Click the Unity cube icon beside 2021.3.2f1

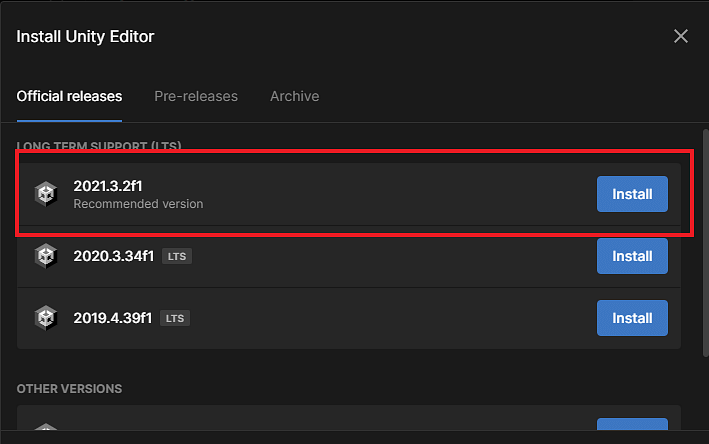point(46,194)
